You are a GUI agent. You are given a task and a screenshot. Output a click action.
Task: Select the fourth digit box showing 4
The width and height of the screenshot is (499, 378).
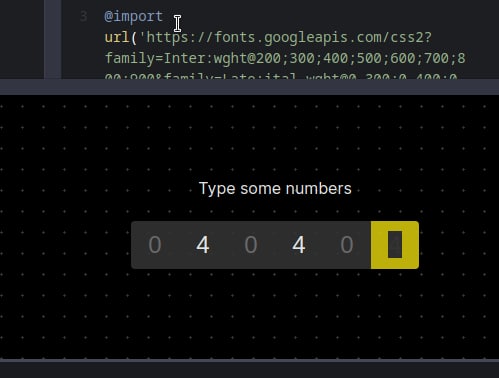pyautogui.click(x=299, y=245)
